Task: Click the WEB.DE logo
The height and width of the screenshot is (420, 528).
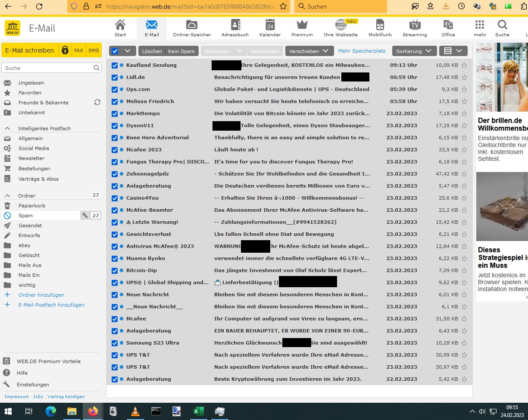Action: point(12,28)
